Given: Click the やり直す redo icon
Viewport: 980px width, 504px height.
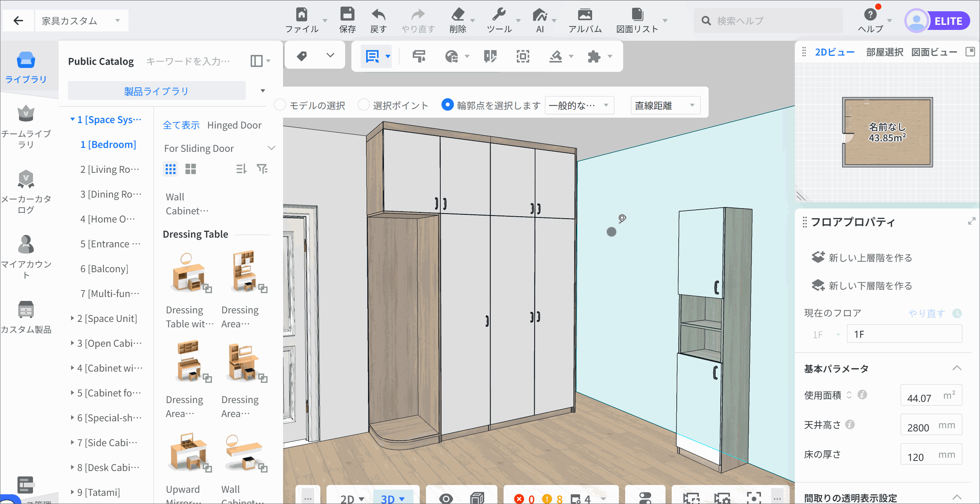Looking at the screenshot, I should (x=418, y=15).
